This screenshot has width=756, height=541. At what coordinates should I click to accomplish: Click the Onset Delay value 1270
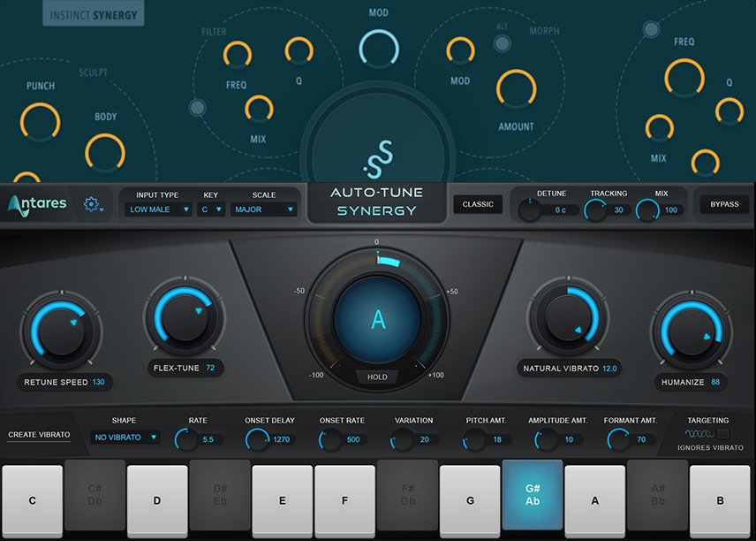[282, 439]
